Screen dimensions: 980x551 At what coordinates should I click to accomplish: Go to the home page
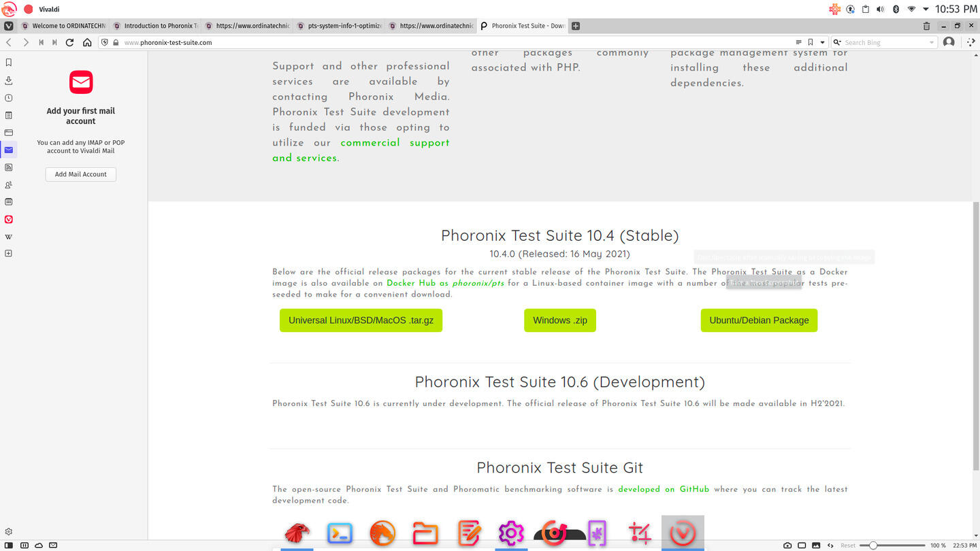pyautogui.click(x=87, y=42)
